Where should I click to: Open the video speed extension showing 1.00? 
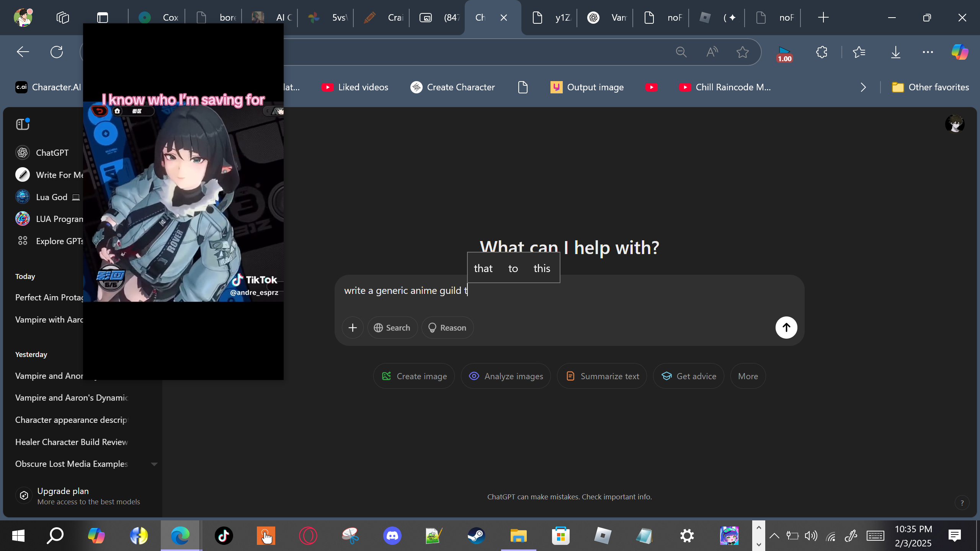click(784, 54)
